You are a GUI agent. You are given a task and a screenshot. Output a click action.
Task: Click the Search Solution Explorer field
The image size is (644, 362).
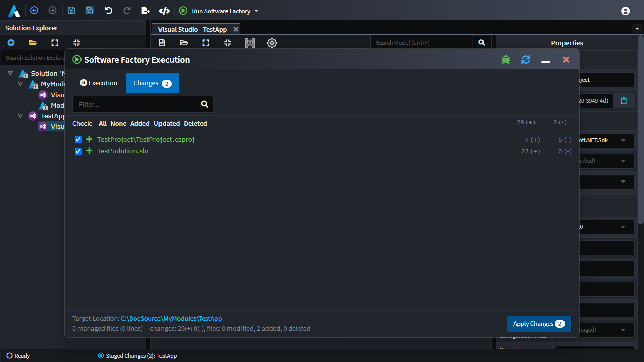[34, 58]
